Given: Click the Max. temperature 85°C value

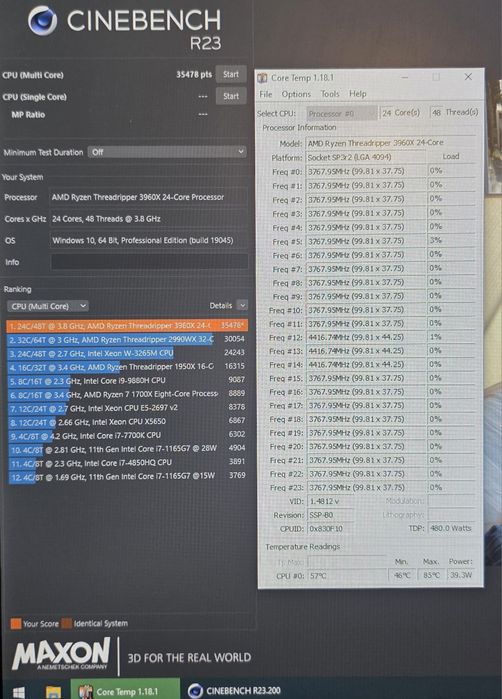Looking at the screenshot, I should pyautogui.click(x=431, y=576).
